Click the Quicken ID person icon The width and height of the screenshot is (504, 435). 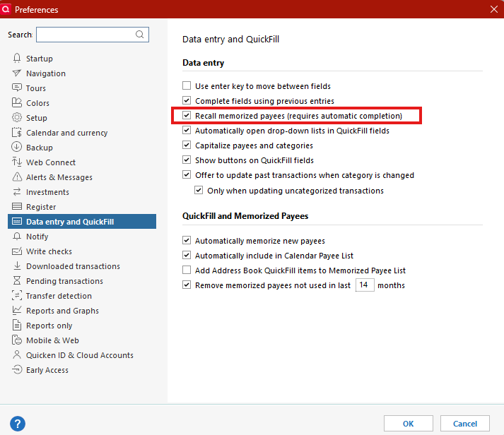pyautogui.click(x=17, y=354)
